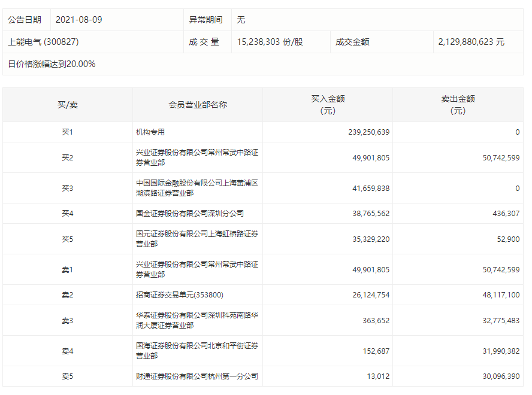532x395 pixels.
Task: Select 财通证券杭州第一分公司 in 卖5 row
Action: coord(198,377)
